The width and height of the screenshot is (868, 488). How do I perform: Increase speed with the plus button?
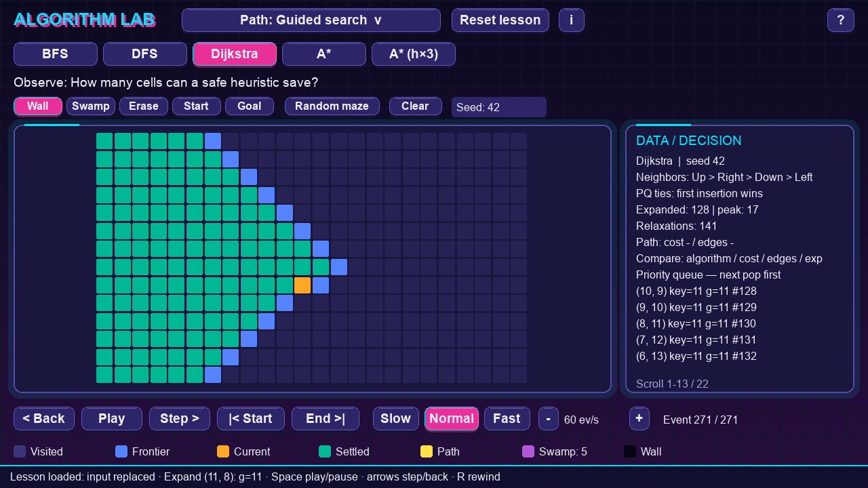pyautogui.click(x=639, y=419)
